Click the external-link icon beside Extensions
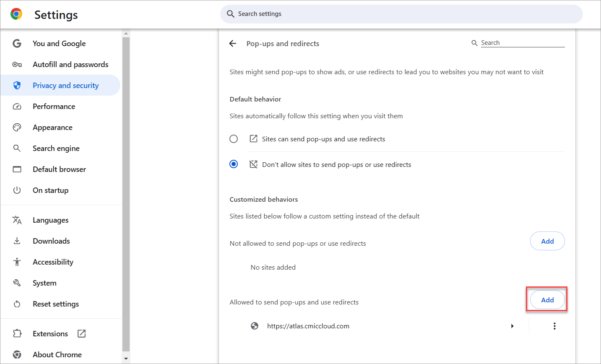This screenshot has width=601, height=364. [82, 334]
